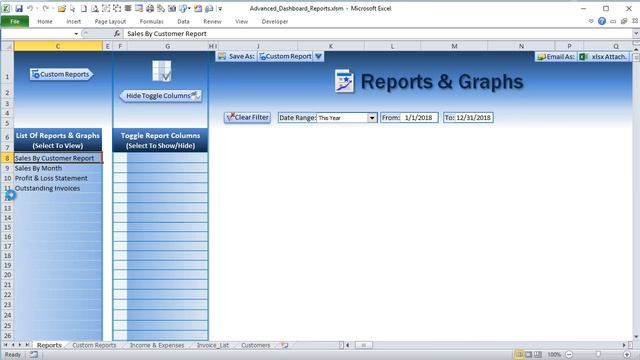Open the Developer ribbon tab
Image resolution: width=640 pixels, height=360 pixels.
click(275, 22)
